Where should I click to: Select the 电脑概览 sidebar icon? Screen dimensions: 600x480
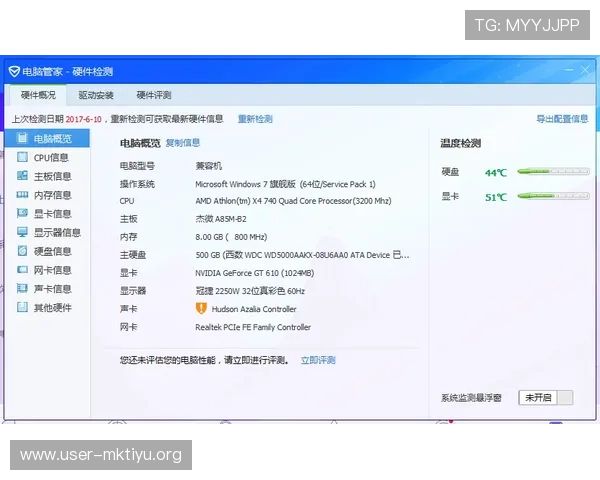[x=22, y=138]
